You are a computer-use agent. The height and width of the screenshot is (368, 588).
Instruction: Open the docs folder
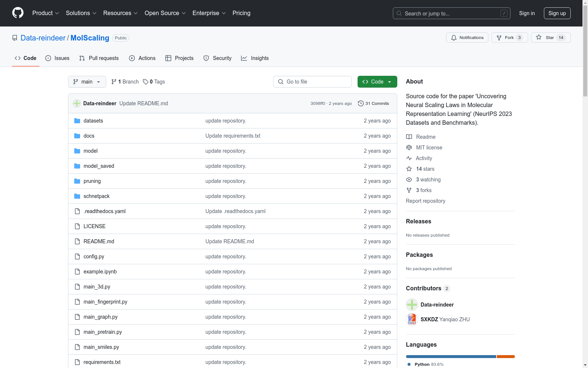click(89, 136)
